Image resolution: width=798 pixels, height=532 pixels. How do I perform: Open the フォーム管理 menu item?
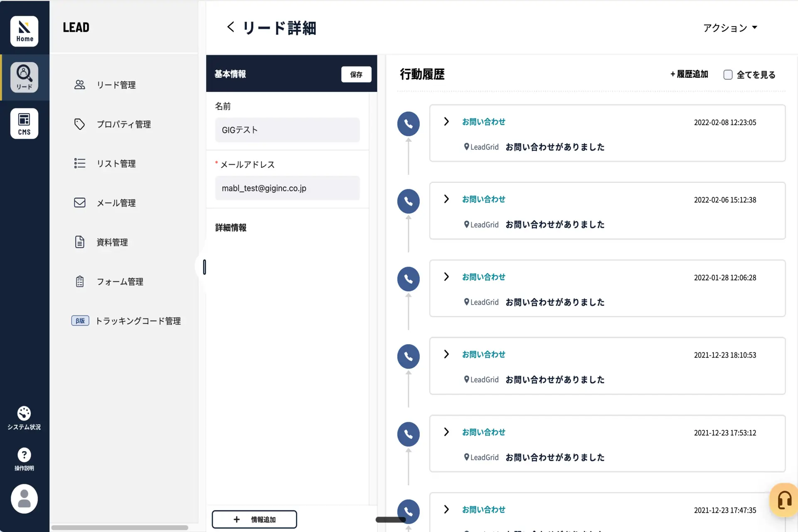120,281
